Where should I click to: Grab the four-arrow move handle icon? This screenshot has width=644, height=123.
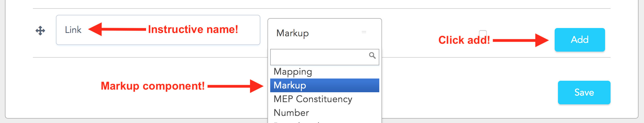point(40,30)
